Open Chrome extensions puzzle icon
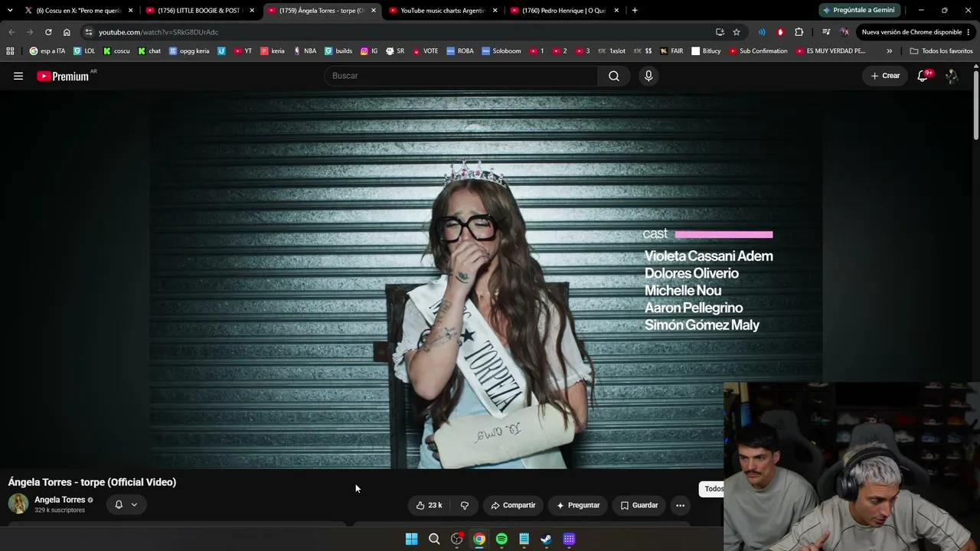Screen dimensions: 980x551 coord(799,32)
